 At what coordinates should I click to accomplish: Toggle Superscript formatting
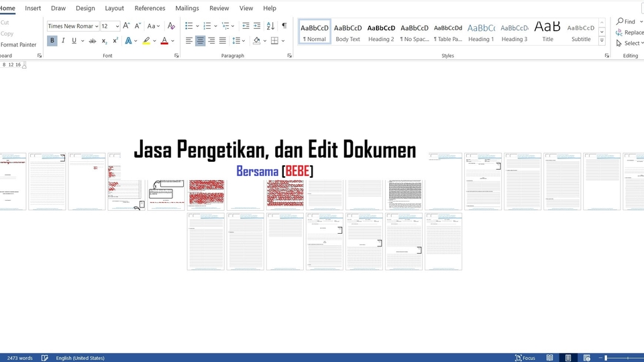point(115,41)
